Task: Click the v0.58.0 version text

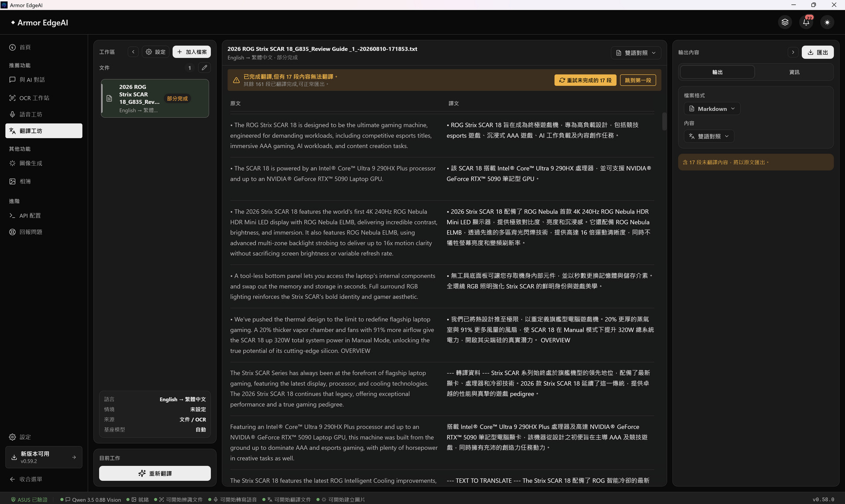Action: click(x=823, y=500)
